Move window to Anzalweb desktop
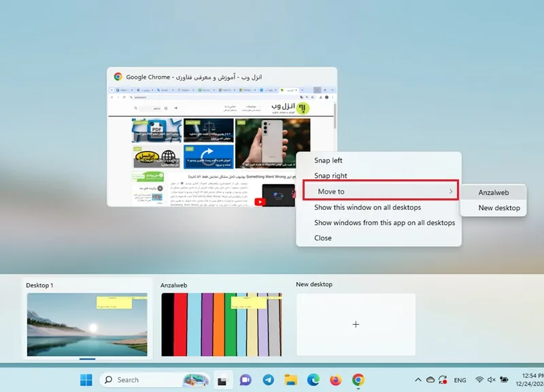Image resolution: width=544 pixels, height=392 pixels. (494, 192)
